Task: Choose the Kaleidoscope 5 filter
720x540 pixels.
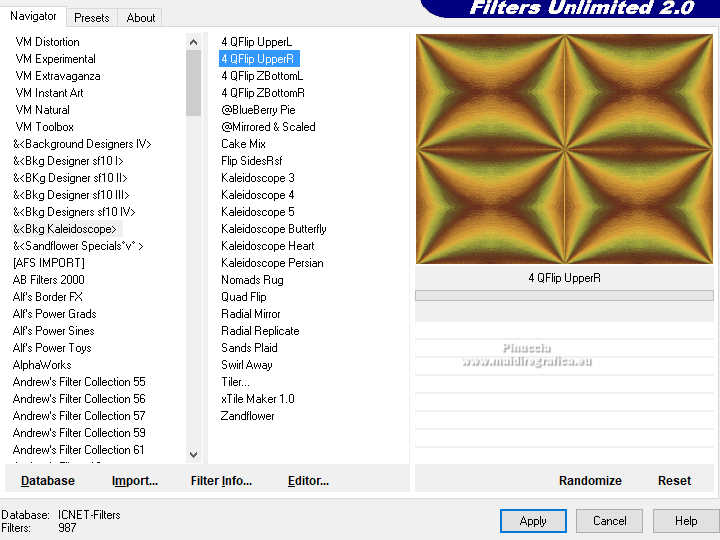Action: [258, 212]
